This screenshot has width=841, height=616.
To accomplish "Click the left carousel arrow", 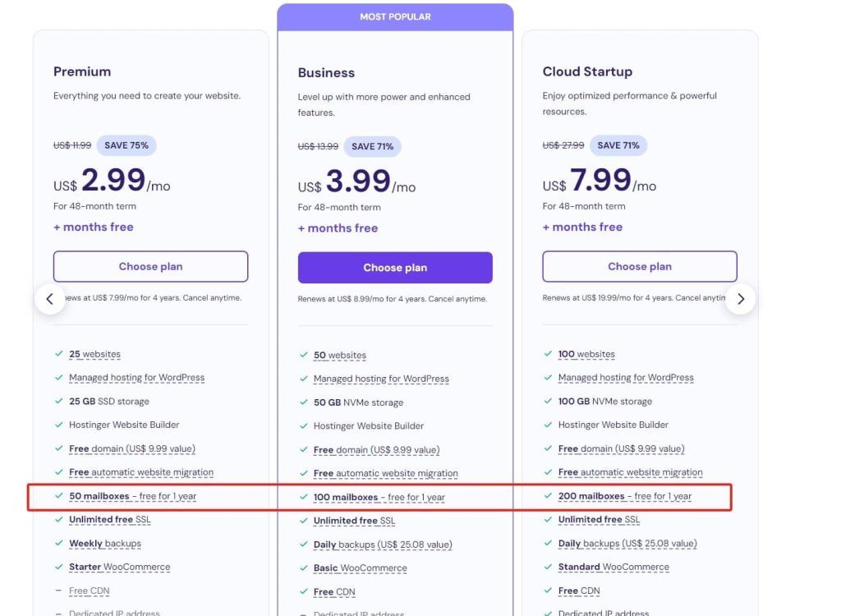I will 50,299.
